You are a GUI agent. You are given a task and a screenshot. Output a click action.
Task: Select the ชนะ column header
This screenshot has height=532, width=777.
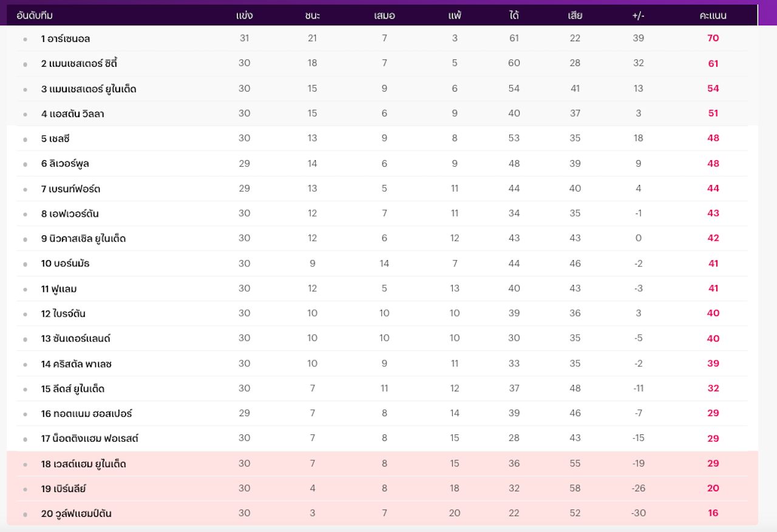pyautogui.click(x=312, y=16)
